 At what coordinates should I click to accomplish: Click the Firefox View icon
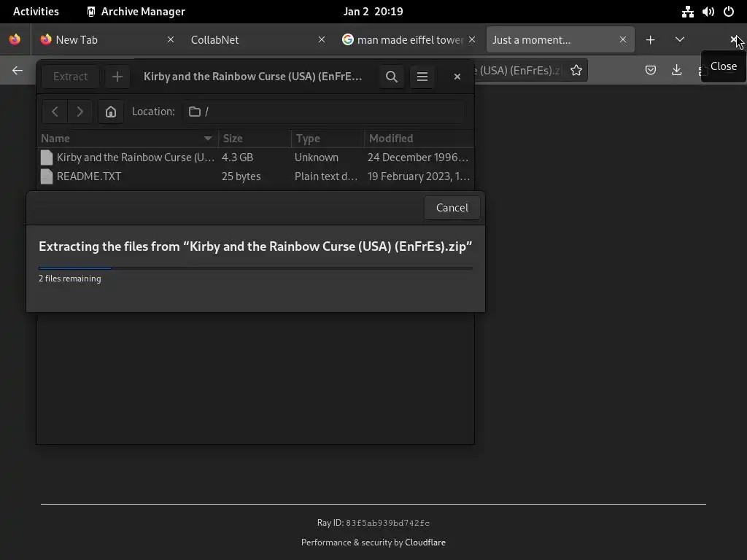coord(15,39)
